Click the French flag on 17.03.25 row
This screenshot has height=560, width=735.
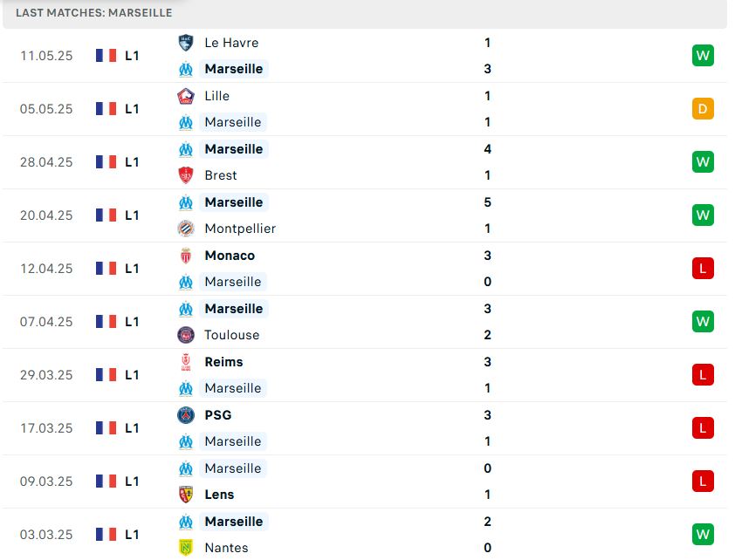point(106,428)
